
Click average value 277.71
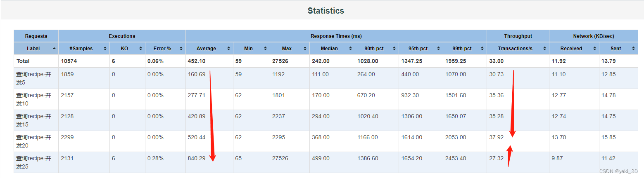pyautogui.click(x=196, y=96)
